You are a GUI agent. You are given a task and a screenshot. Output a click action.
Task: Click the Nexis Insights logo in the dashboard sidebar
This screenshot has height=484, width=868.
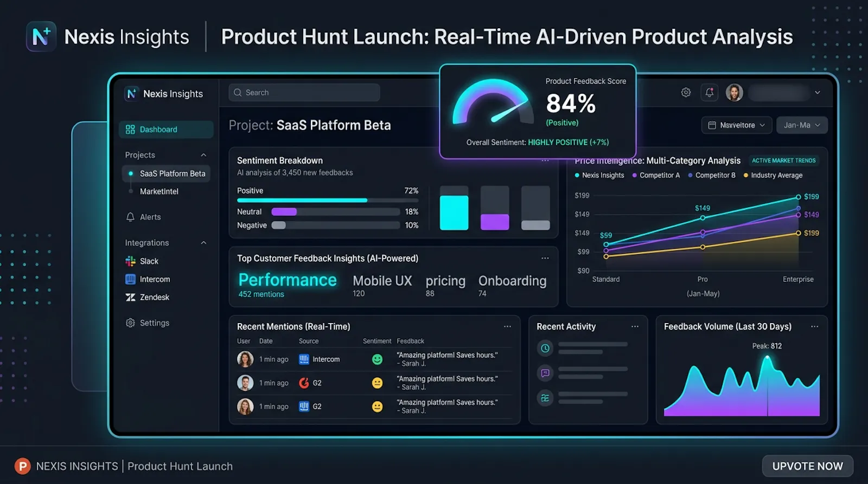click(131, 94)
